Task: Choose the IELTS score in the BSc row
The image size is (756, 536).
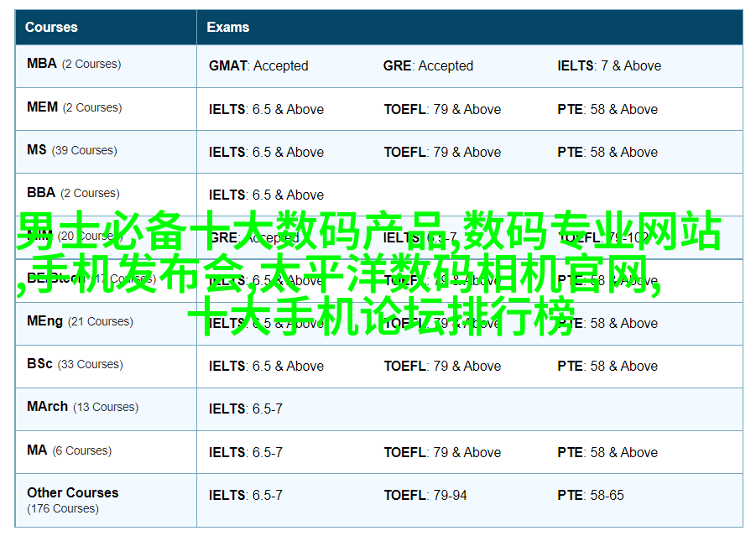Action: coord(266,367)
